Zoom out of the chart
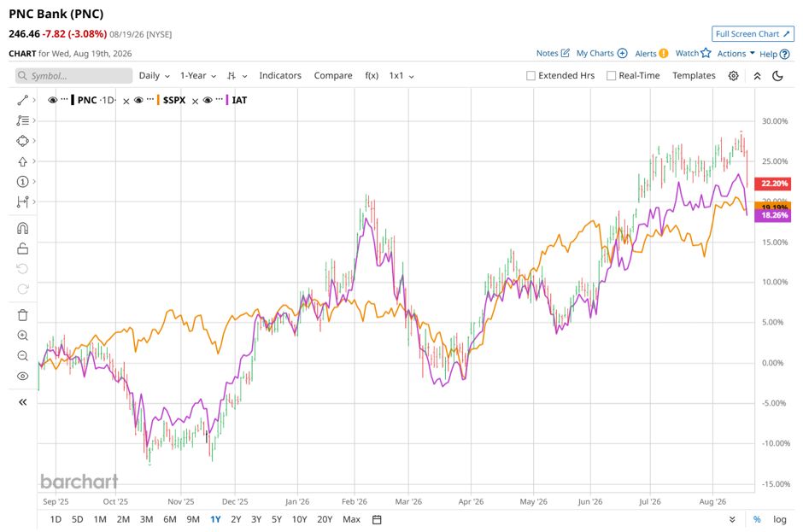Screen dimensions: 803x532 (22, 356)
